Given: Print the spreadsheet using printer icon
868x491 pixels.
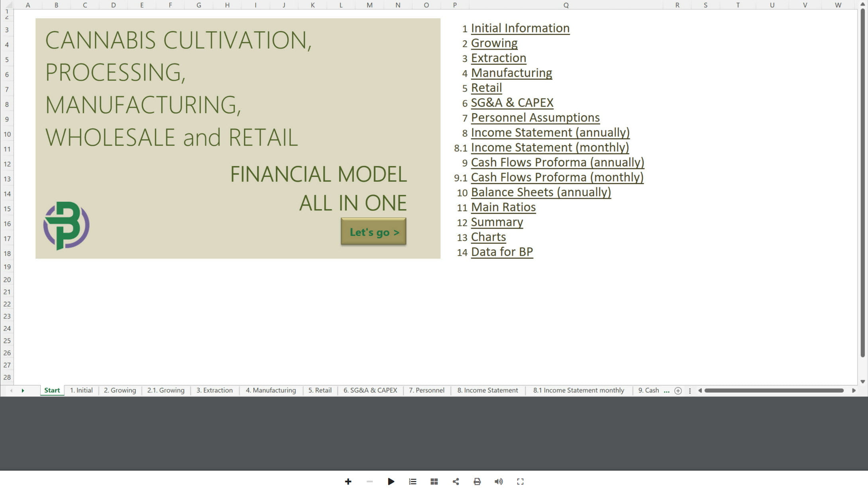Looking at the screenshot, I should (477, 481).
